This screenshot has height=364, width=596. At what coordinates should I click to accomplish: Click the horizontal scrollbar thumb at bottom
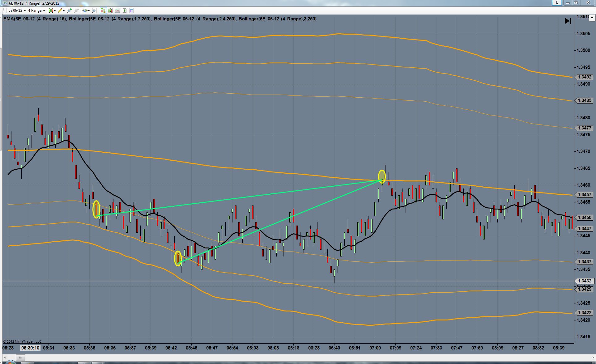20,358
